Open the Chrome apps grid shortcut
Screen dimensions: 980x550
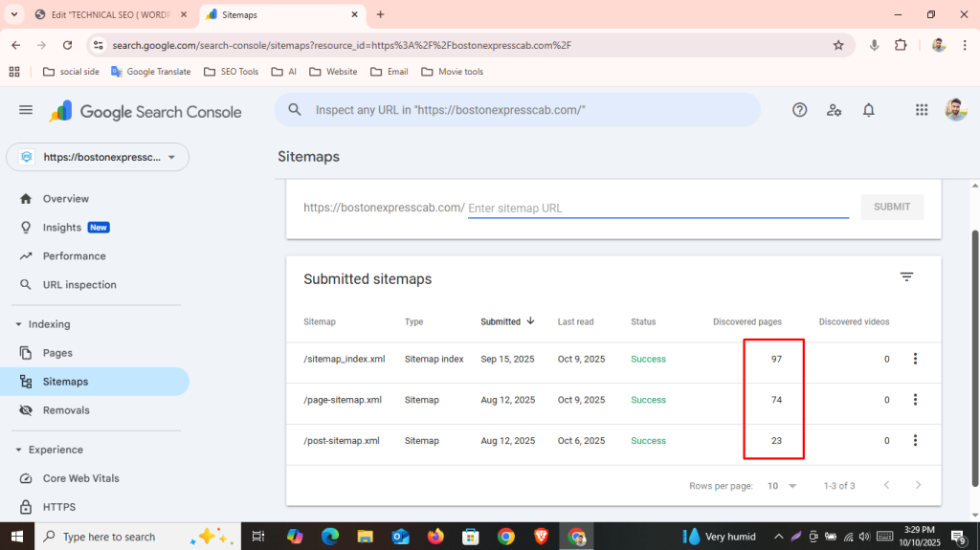coord(14,72)
